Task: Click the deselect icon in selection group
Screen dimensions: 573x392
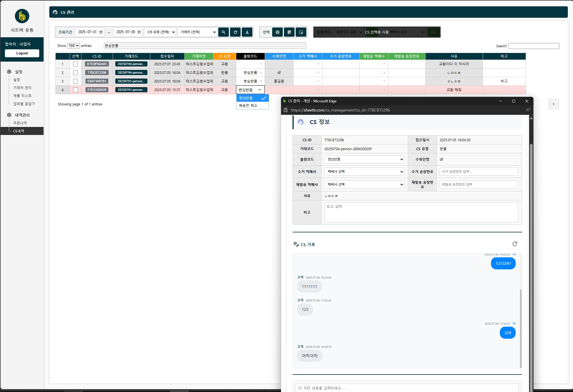Action: click(x=301, y=32)
